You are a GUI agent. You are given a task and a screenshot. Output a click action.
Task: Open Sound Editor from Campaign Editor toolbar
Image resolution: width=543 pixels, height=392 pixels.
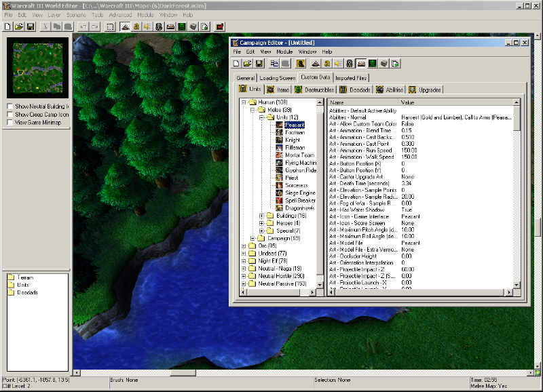[x=338, y=64]
